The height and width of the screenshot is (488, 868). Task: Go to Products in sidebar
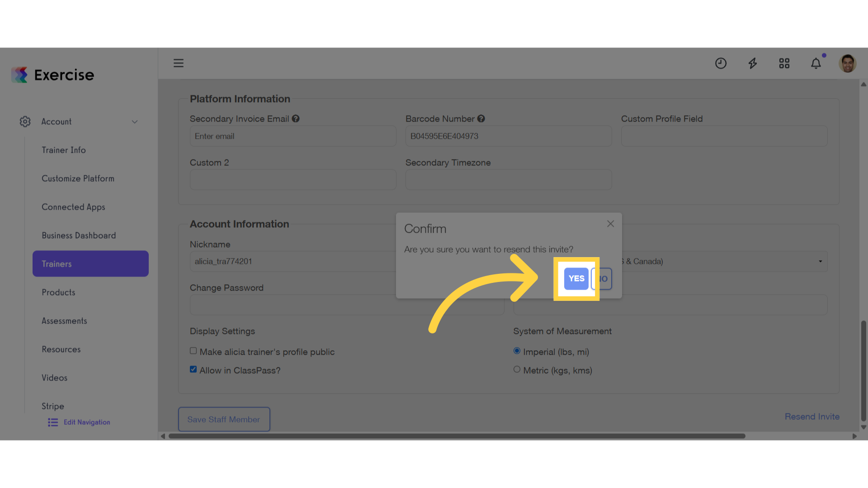click(x=58, y=292)
